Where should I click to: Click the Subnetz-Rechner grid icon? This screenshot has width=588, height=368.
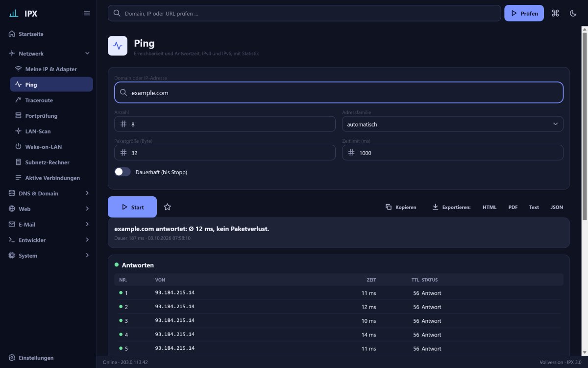coord(19,162)
